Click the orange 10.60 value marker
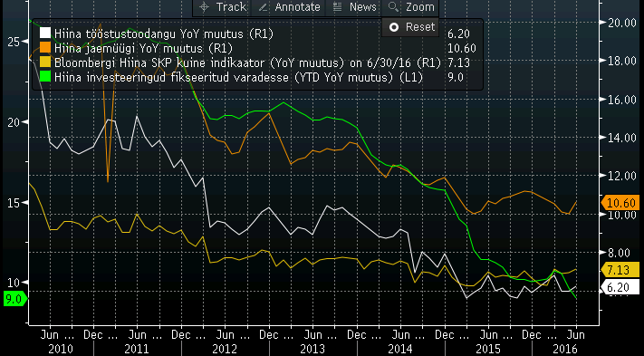Viewport: 644px width, 356px height. 620,203
